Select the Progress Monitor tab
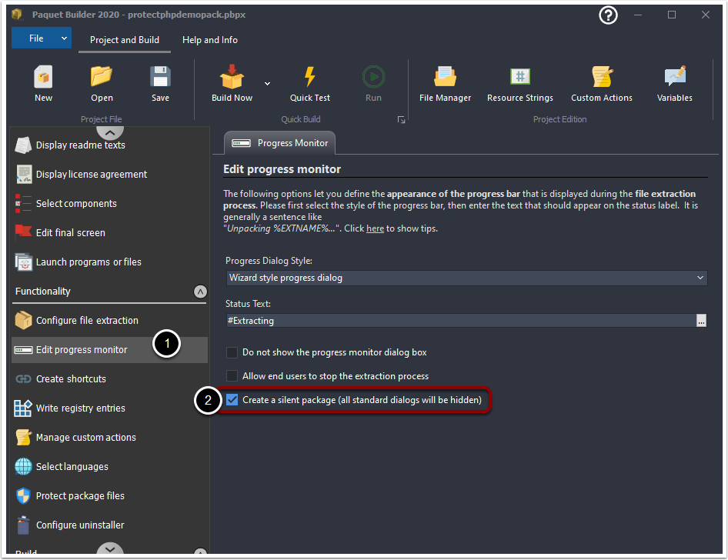This screenshot has height=560, width=728. (280, 143)
